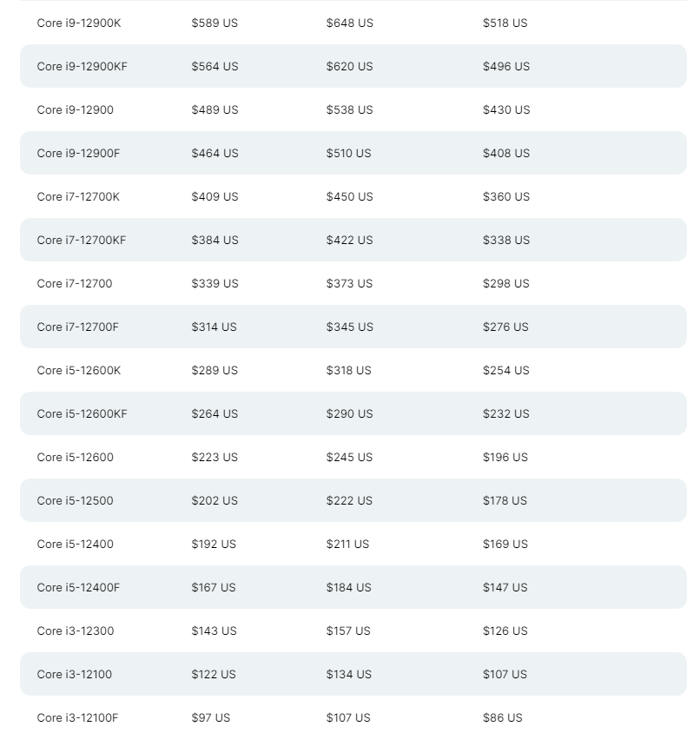Click the Core i3-12100F model name
Viewport: 700px width, 733px height.
pos(77,718)
